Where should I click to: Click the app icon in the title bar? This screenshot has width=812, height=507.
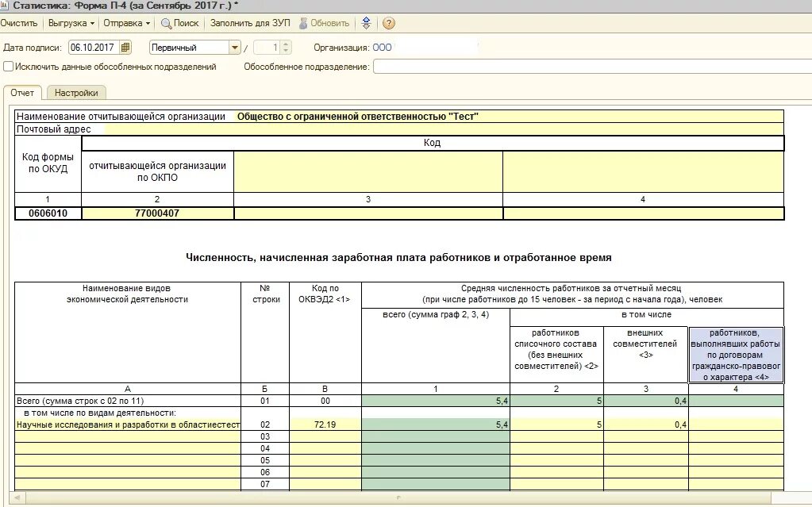[4, 6]
